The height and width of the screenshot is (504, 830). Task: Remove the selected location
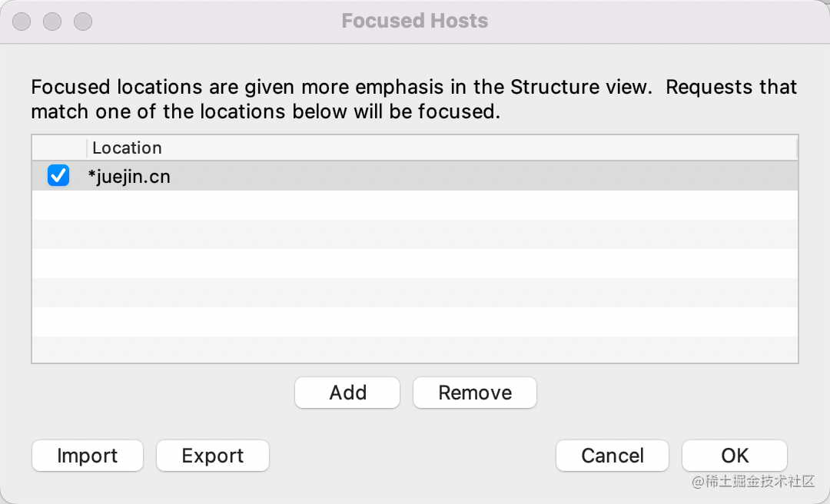(x=474, y=393)
